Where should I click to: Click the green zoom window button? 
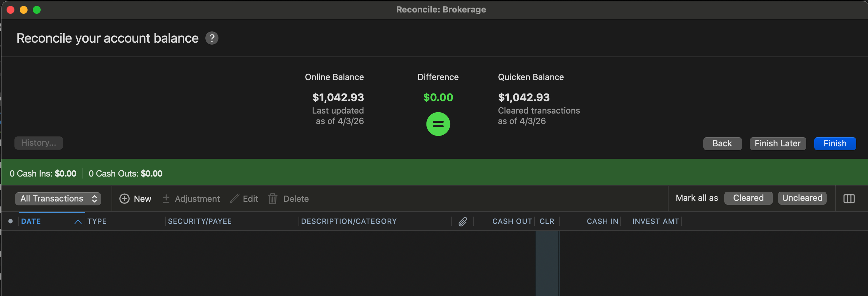pos(37,10)
